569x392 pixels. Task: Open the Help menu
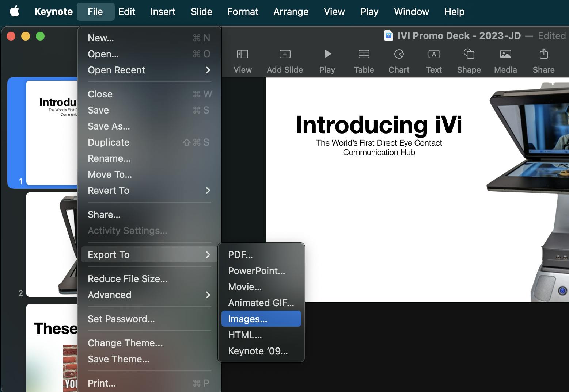[x=454, y=12]
